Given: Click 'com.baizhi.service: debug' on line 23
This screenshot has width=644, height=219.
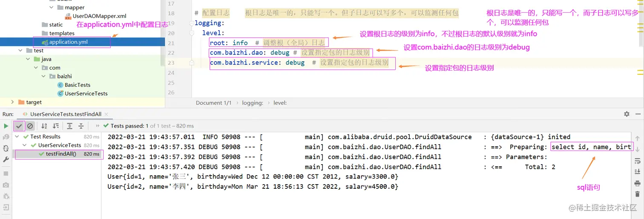Looking at the screenshot, I should tap(257, 63).
